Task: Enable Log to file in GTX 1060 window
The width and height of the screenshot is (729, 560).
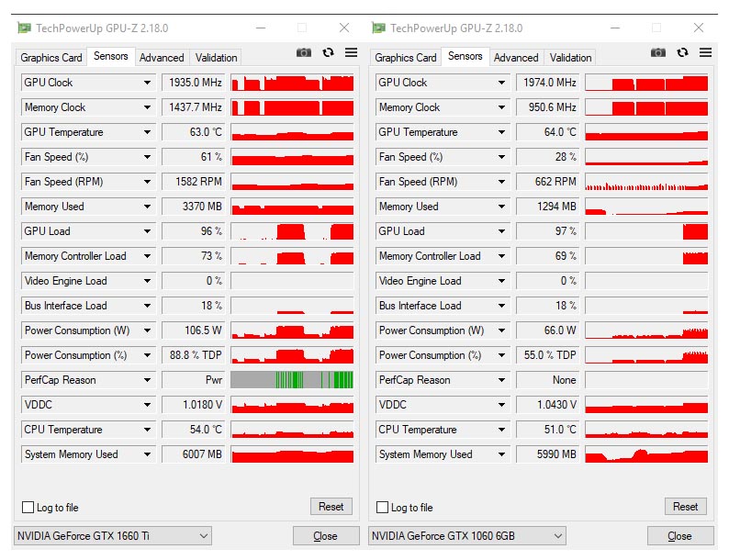Action: pyautogui.click(x=382, y=508)
